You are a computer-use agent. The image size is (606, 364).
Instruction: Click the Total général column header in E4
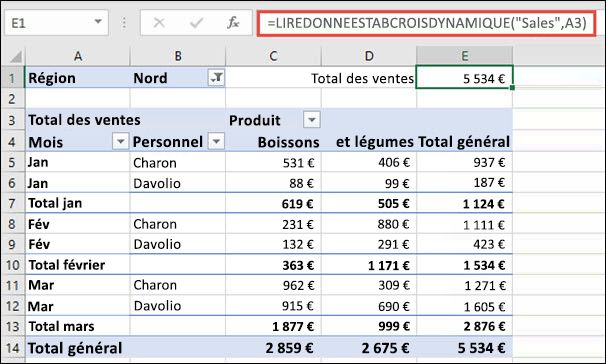tap(464, 142)
